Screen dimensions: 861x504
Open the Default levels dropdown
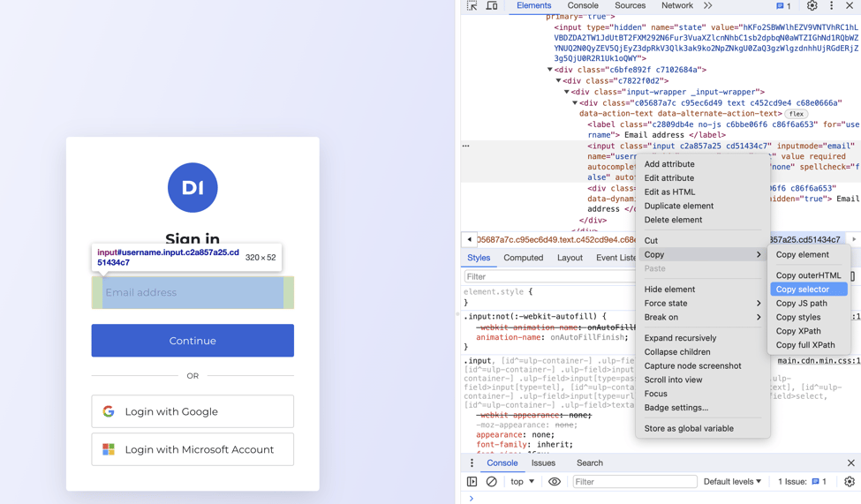732,481
